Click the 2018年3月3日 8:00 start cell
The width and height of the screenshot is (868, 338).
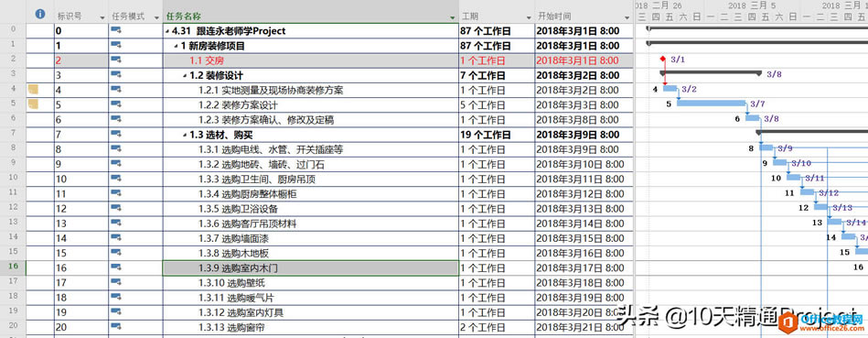click(584, 104)
